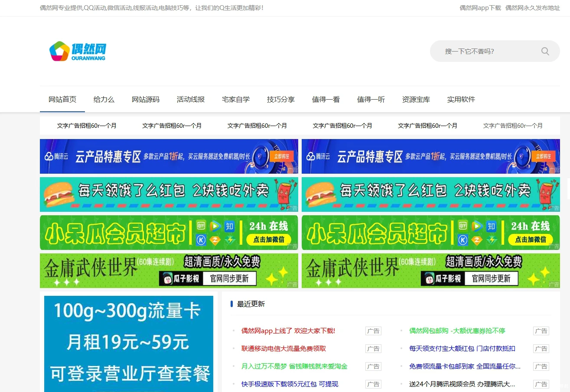Viewport: 570px width, 392px height.
Task: Open the 网站首页 nav tab
Action: coord(62,100)
